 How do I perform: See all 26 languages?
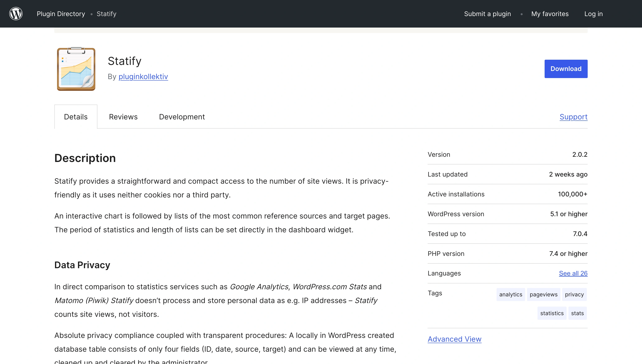[x=573, y=273]
